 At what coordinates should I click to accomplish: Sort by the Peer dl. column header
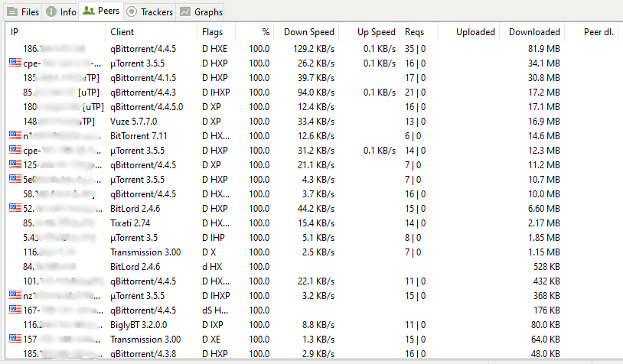[591, 32]
